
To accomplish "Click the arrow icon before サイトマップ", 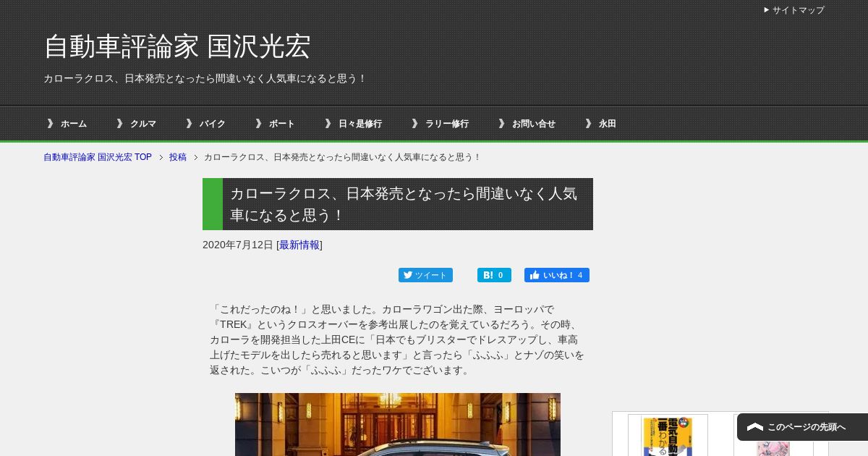I will [767, 10].
